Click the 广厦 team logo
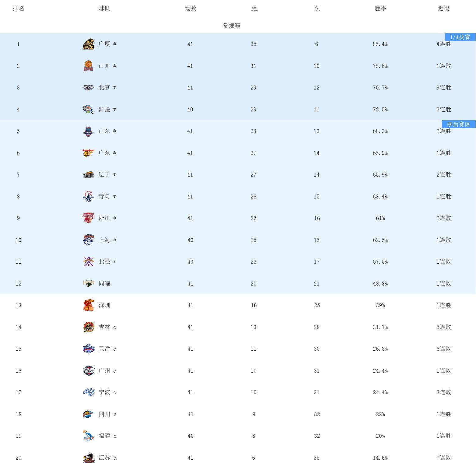This screenshot has height=463, width=476. [x=88, y=44]
